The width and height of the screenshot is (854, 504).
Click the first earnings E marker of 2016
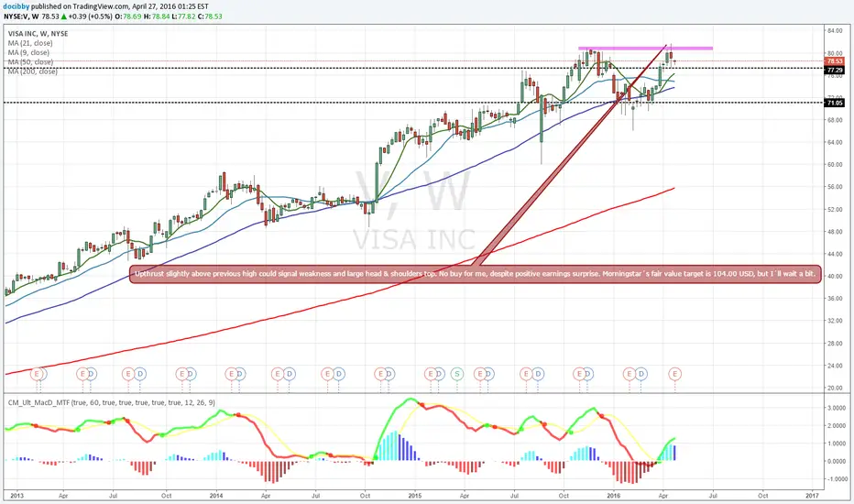click(x=630, y=374)
